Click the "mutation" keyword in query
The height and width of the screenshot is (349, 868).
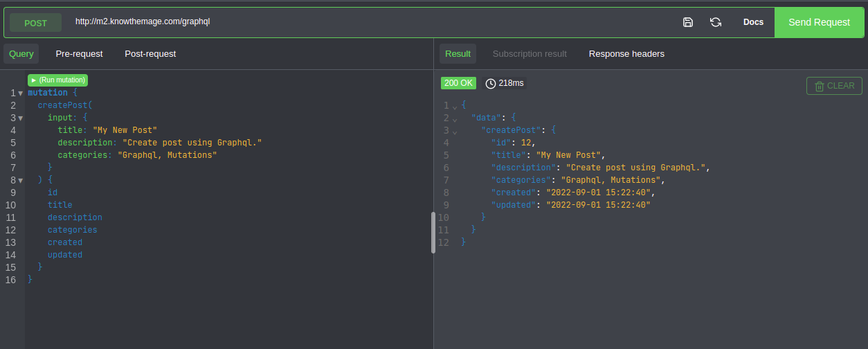[48, 93]
